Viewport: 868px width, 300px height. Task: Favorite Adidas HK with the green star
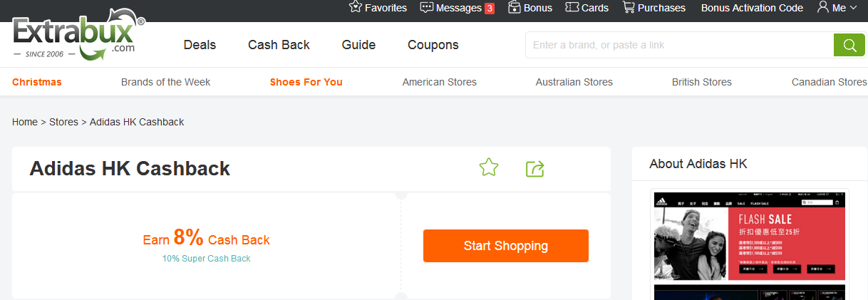coord(489,168)
